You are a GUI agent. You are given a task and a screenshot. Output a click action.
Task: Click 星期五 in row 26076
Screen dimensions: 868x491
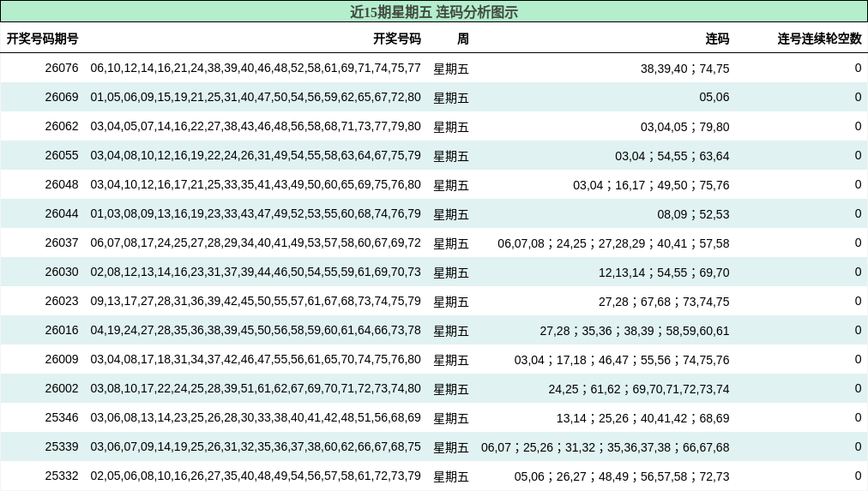coord(450,69)
